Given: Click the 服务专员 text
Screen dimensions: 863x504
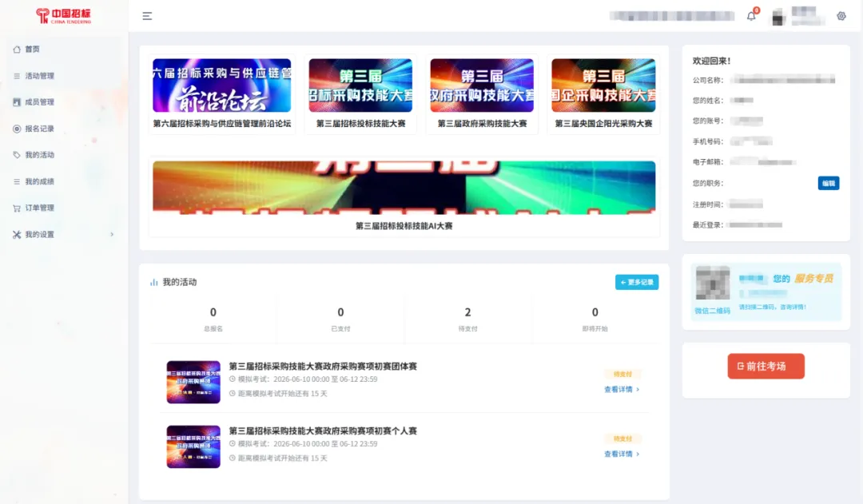Looking at the screenshot, I should 813,279.
